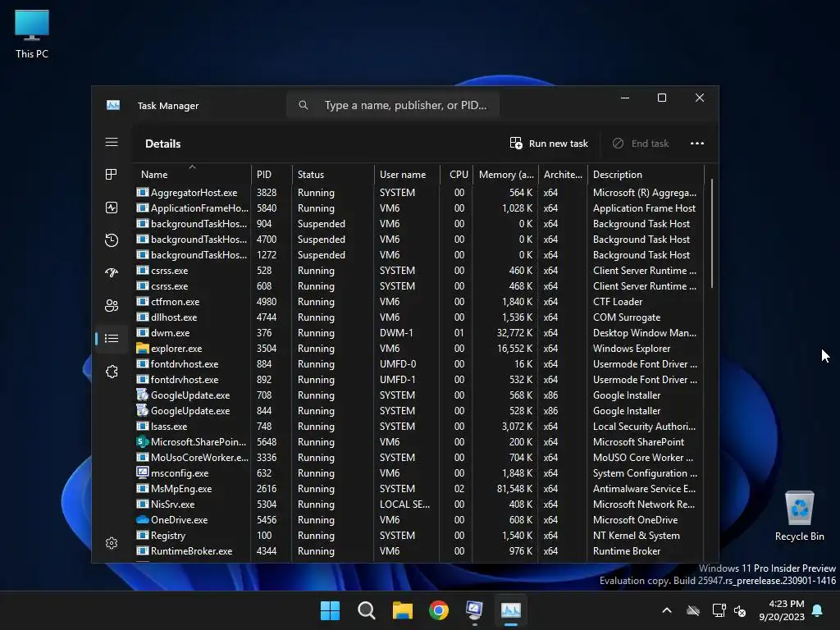The width and height of the screenshot is (840, 630).
Task: Select fontdrvhost.exe with PID 884
Action: click(419, 364)
